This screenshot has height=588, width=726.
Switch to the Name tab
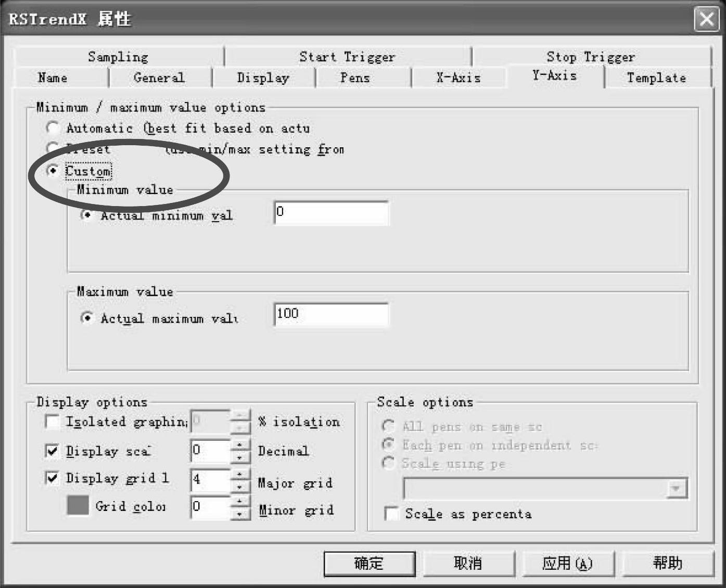[x=53, y=78]
